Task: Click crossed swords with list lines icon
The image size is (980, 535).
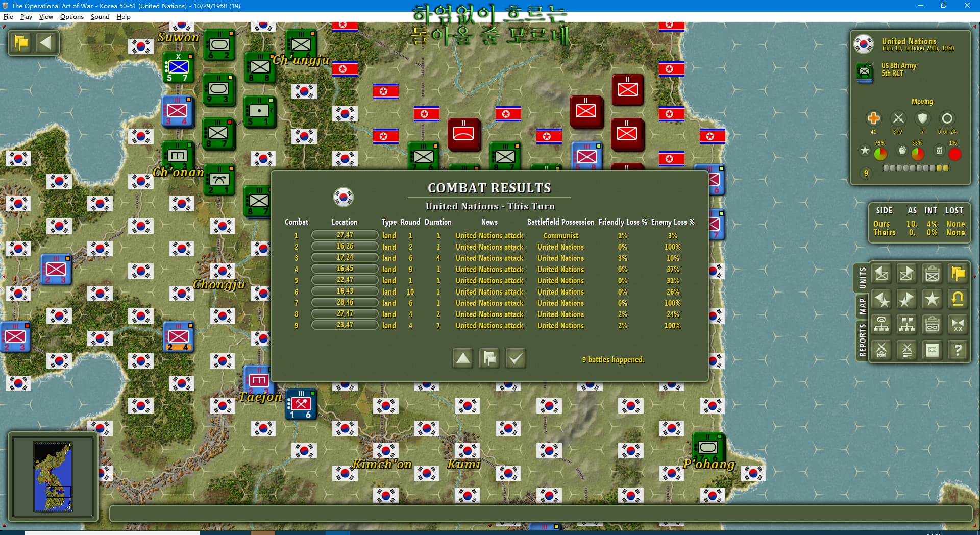Action: coord(907,350)
